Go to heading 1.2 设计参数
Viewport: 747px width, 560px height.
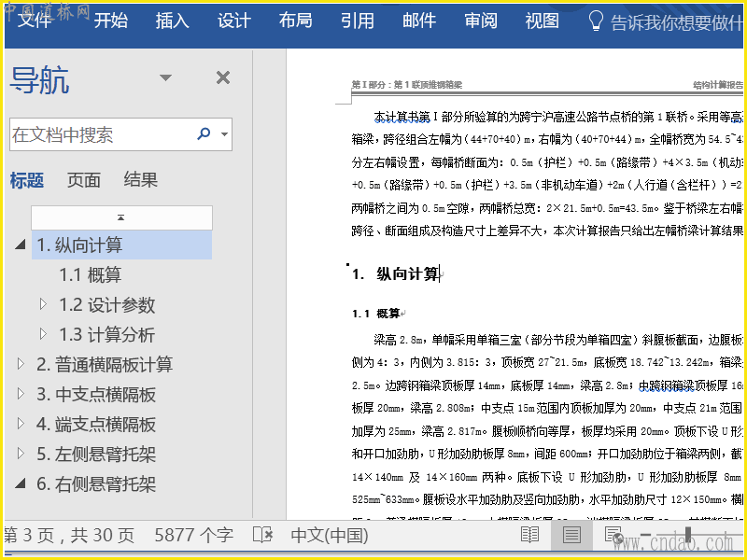pos(107,305)
